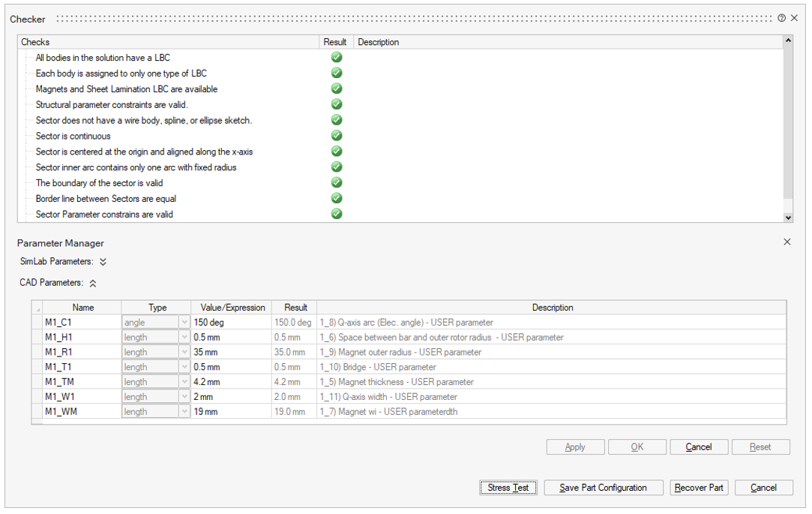Click green check for 'Border line between Sectors'

point(337,198)
